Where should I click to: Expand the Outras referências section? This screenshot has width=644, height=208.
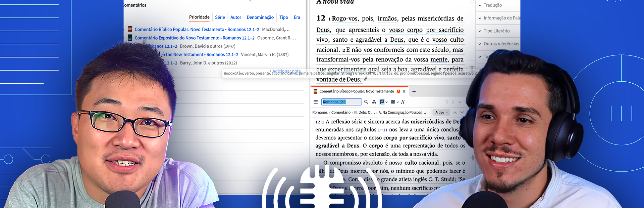tap(498, 44)
